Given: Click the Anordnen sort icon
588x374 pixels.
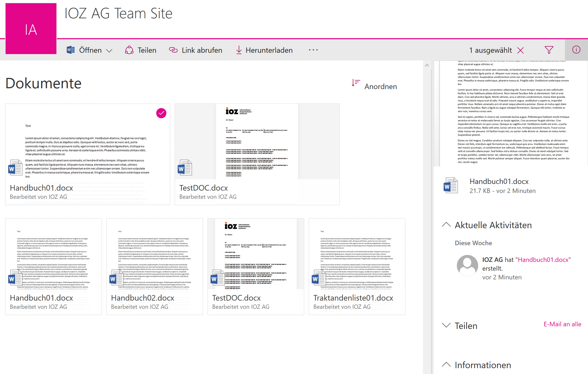Looking at the screenshot, I should pos(356,83).
